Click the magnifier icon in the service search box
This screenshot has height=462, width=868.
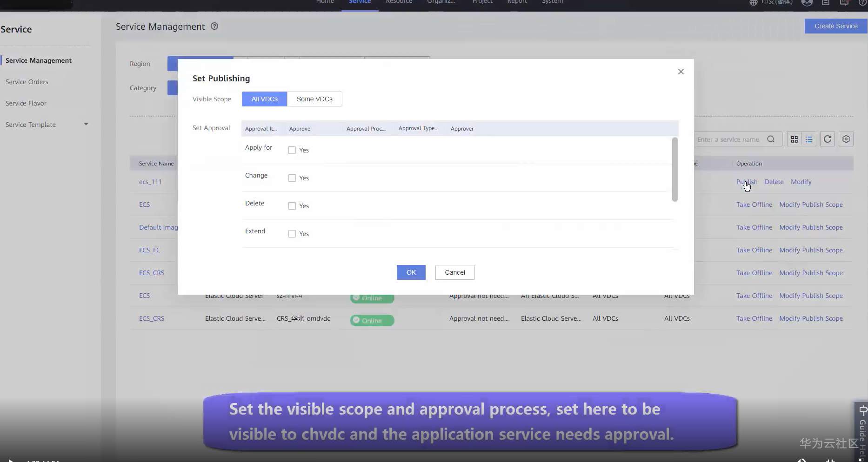[x=771, y=139]
